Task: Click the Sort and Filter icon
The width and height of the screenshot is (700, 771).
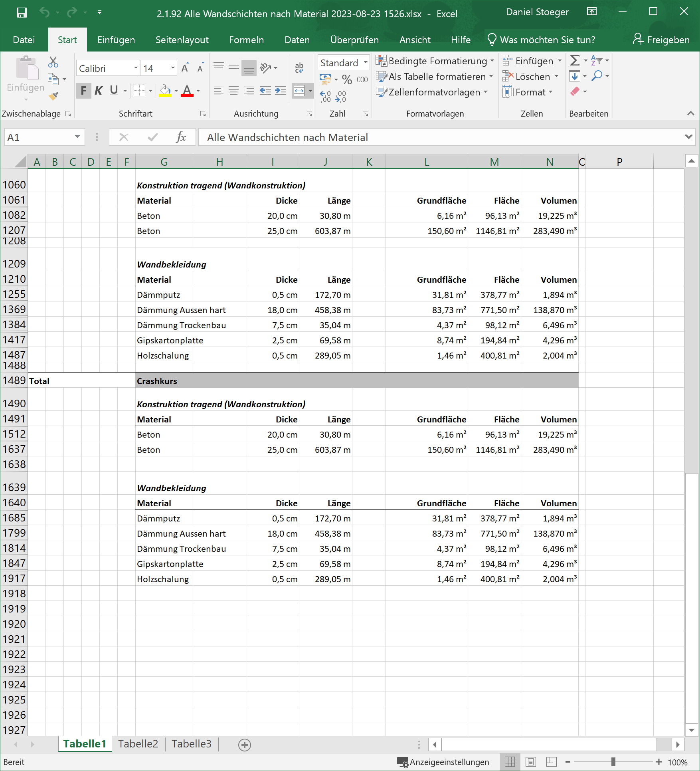Action: click(x=596, y=60)
